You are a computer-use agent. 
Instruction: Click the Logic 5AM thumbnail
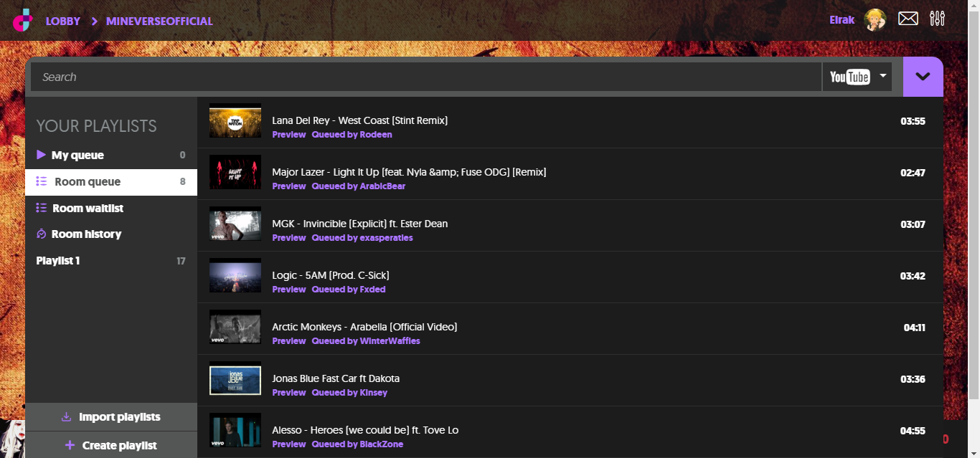click(x=235, y=276)
